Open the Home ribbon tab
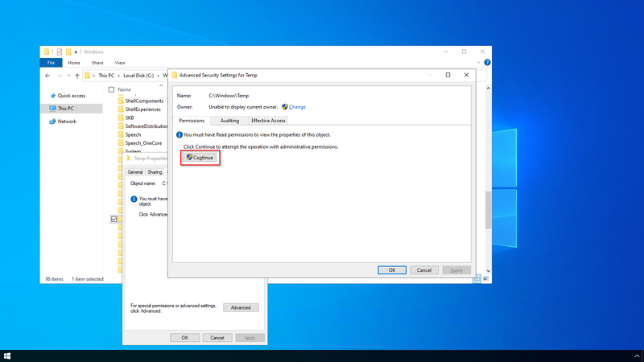 (74, 63)
